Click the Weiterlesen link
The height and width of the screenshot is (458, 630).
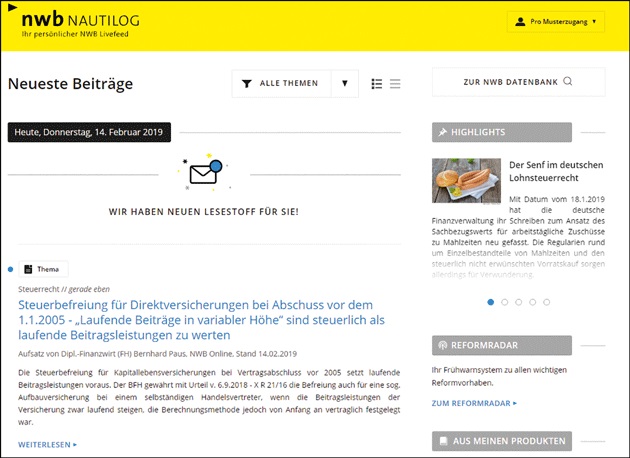point(47,443)
